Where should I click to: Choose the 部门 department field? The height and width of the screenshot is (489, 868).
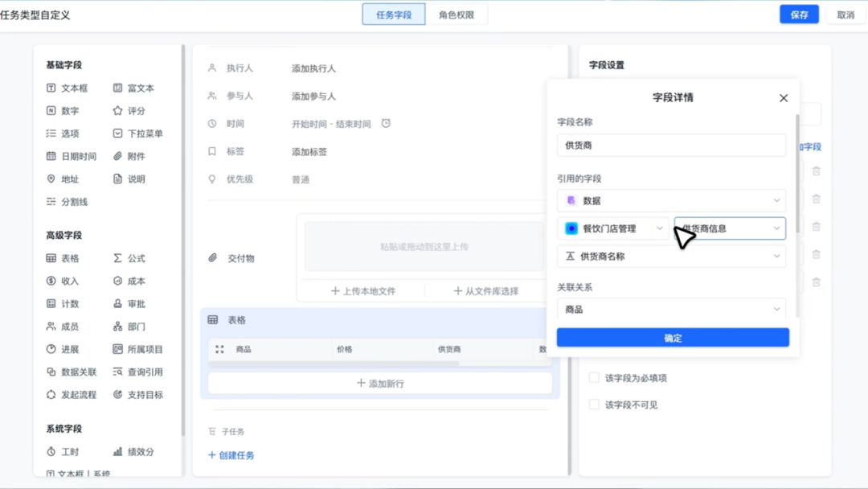click(129, 327)
